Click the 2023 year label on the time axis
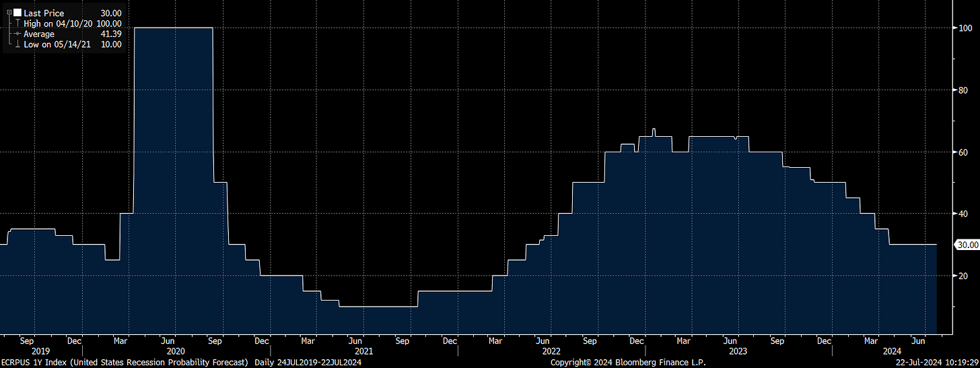This screenshot has width=980, height=368. [738, 351]
